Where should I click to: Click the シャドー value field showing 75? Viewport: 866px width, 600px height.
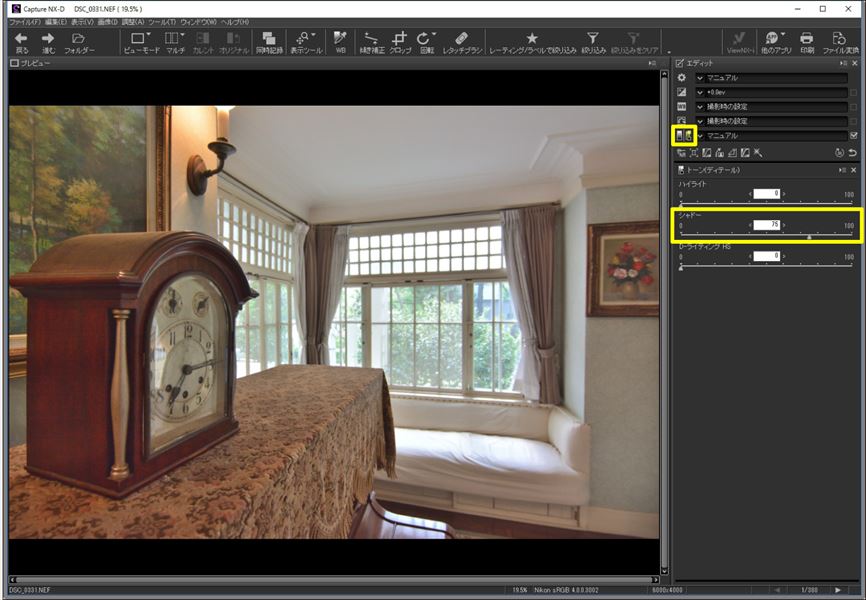[x=767, y=225]
